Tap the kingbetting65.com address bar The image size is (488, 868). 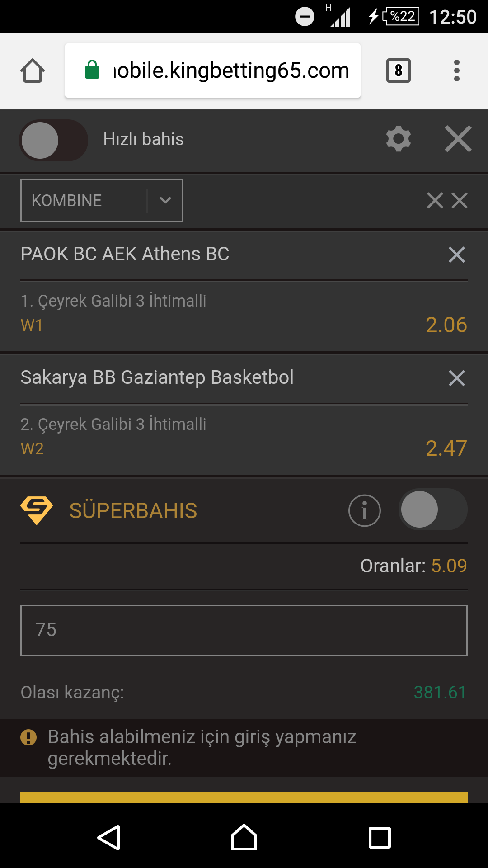[x=213, y=71]
